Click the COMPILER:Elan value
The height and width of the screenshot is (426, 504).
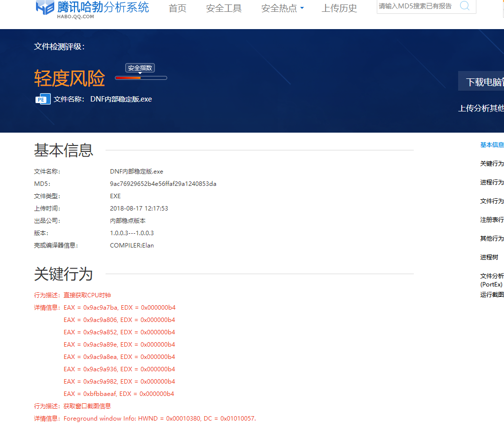(x=132, y=246)
